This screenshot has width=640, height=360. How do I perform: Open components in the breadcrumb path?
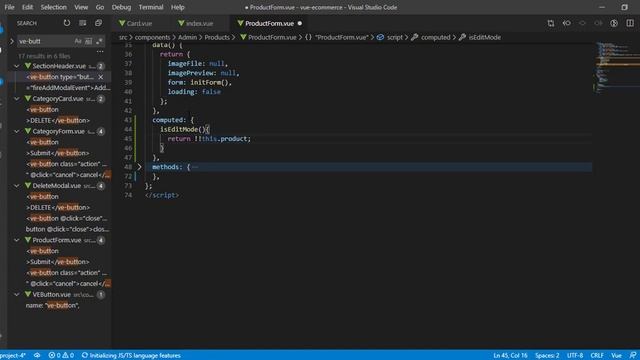click(x=152, y=37)
